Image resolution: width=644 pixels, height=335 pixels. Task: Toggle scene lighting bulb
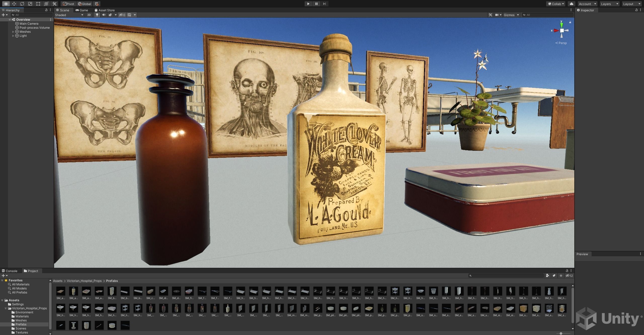pos(97,15)
